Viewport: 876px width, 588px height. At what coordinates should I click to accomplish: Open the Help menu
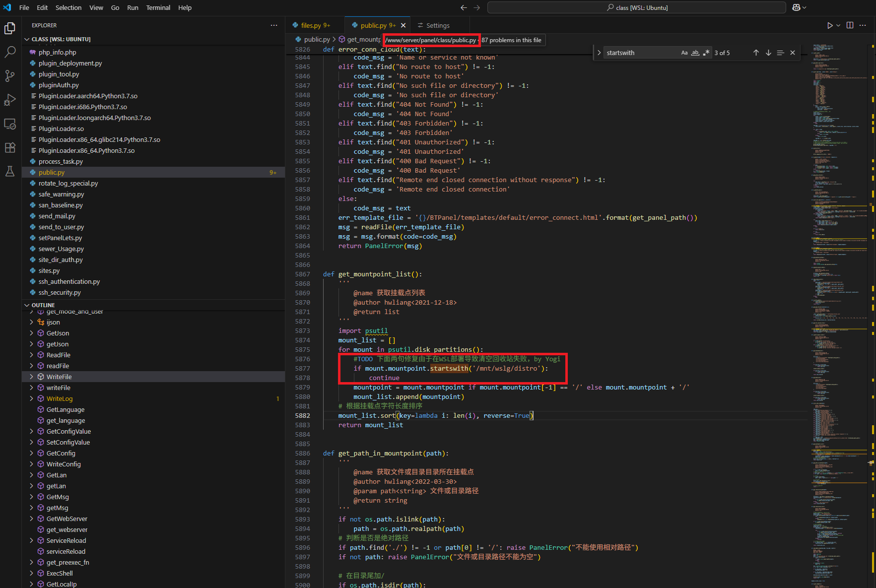pyautogui.click(x=185, y=7)
